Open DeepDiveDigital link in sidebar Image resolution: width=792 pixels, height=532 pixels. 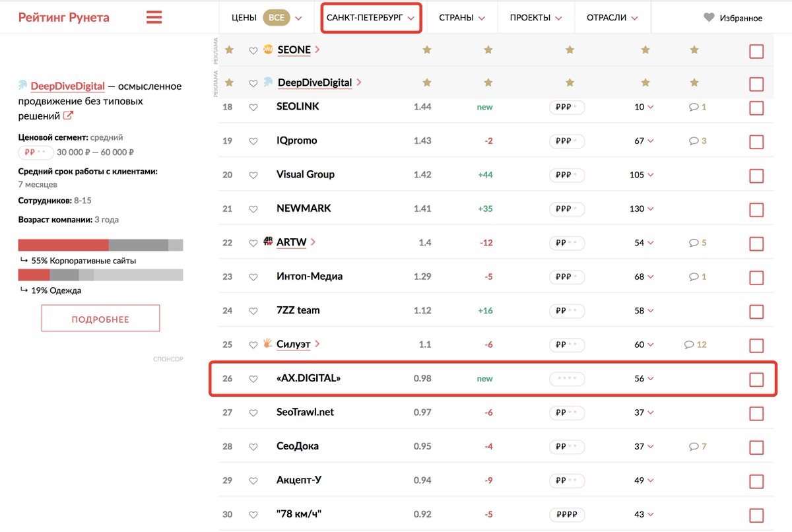67,86
